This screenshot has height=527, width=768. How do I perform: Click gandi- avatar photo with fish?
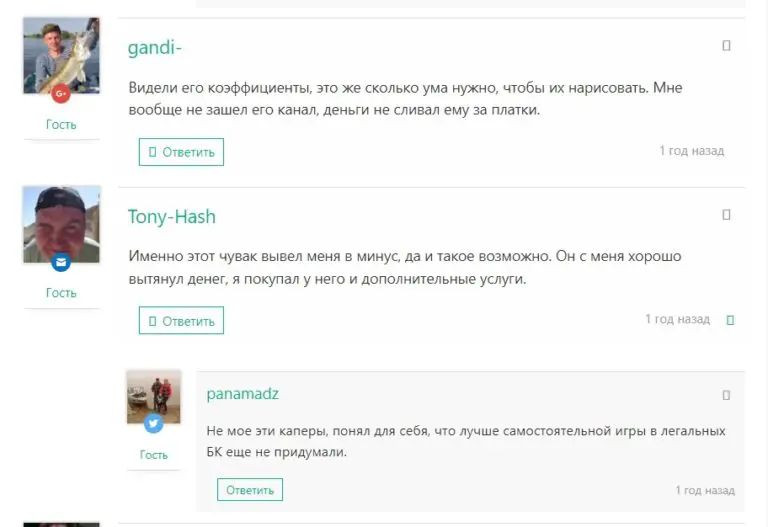tap(61, 54)
